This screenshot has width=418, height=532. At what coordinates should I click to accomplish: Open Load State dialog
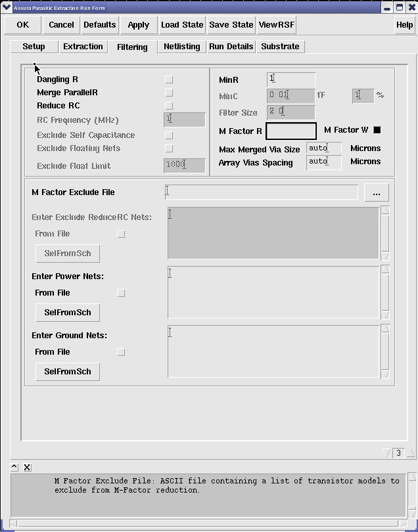click(x=182, y=25)
